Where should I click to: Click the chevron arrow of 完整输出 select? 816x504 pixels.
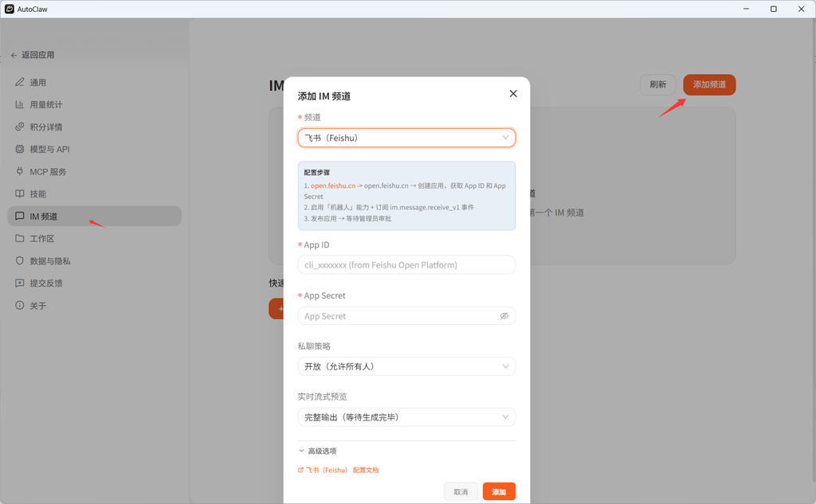coord(505,417)
